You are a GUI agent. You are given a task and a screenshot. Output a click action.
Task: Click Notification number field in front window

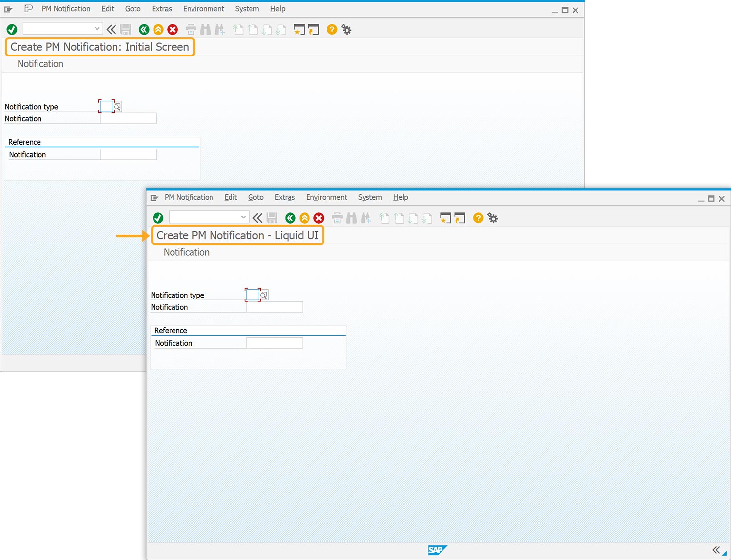[274, 307]
